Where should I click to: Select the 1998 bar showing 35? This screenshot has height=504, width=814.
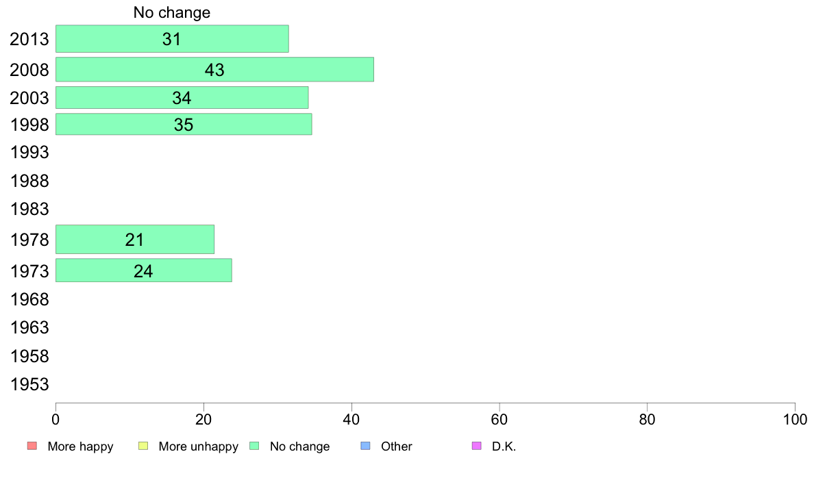(184, 125)
